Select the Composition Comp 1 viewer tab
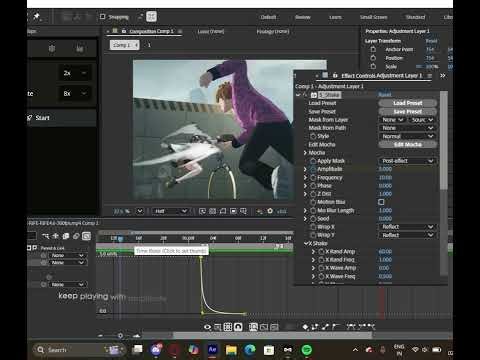 pyautogui.click(x=151, y=31)
